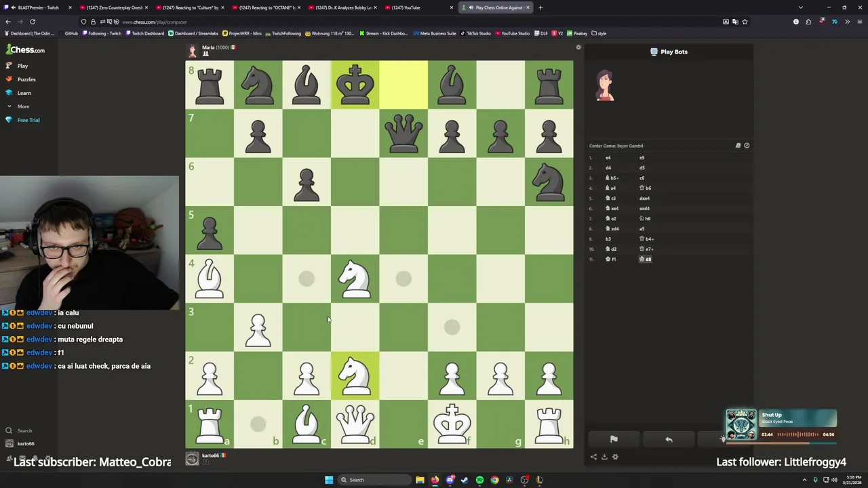Click move dot on square e4
The image size is (868, 488).
tap(403, 279)
